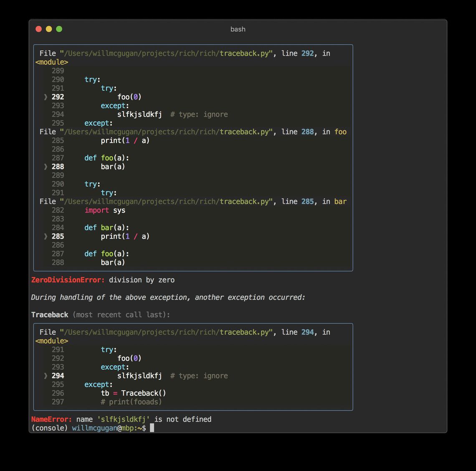Click the arrow marker beside line 294
Image resolution: width=476 pixels, height=471 pixels.
[46, 376]
